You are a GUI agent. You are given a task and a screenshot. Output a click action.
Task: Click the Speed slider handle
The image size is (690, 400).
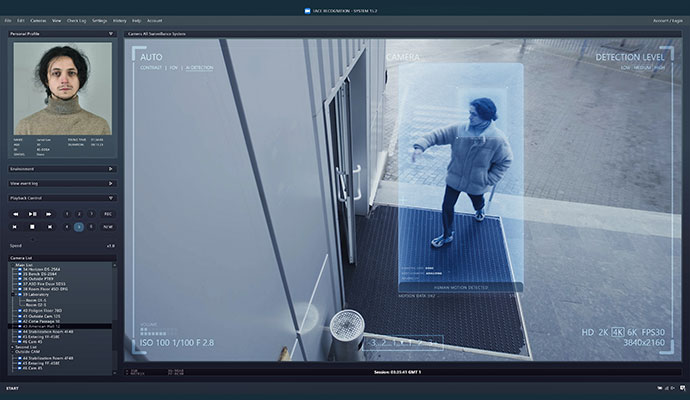pos(33,239)
